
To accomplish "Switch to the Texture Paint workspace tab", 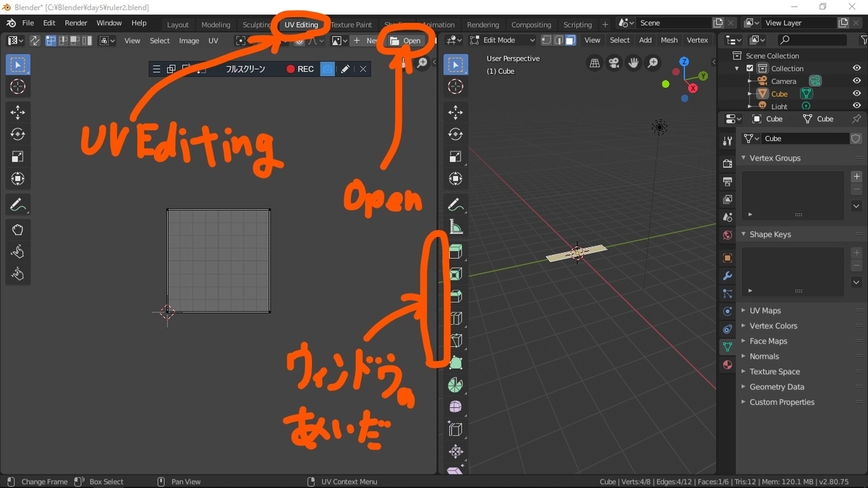I will (x=351, y=25).
